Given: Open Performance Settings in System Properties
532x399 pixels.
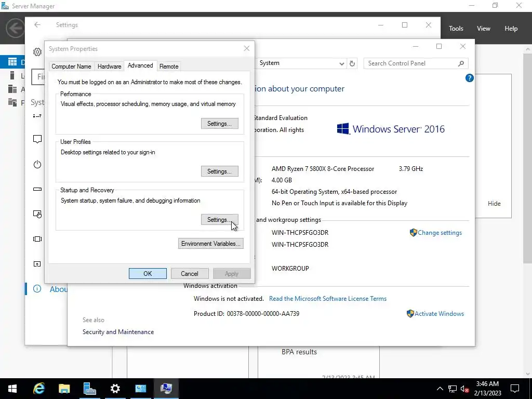Looking at the screenshot, I should click(x=220, y=124).
